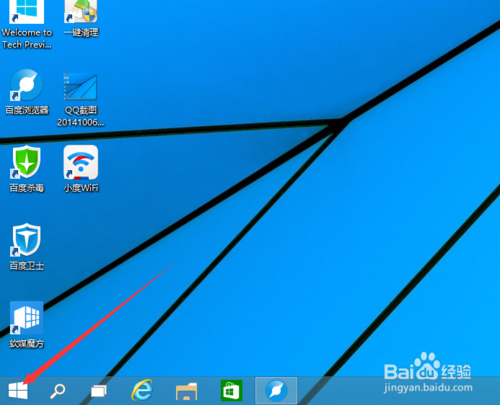Image resolution: width=500 pixels, height=405 pixels.
Task: Open File Explorer folder icon on taskbar
Action: (186, 391)
